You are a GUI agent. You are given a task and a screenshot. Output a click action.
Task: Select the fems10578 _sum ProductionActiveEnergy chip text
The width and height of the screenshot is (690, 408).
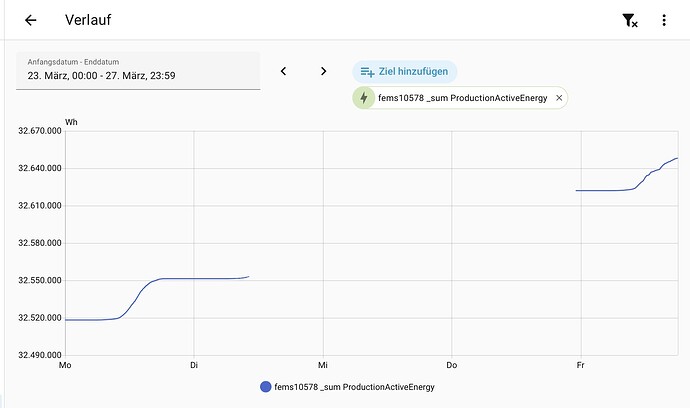coord(462,98)
